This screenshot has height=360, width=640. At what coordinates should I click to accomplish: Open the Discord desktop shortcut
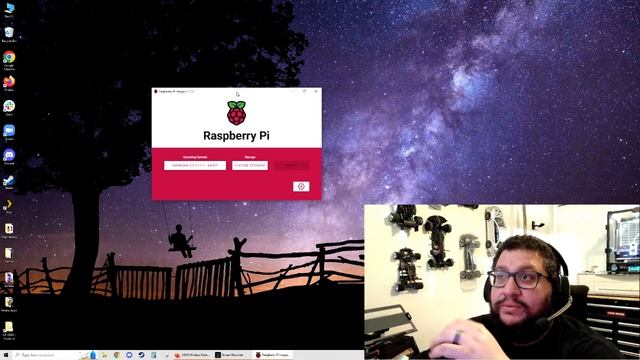coord(9,157)
